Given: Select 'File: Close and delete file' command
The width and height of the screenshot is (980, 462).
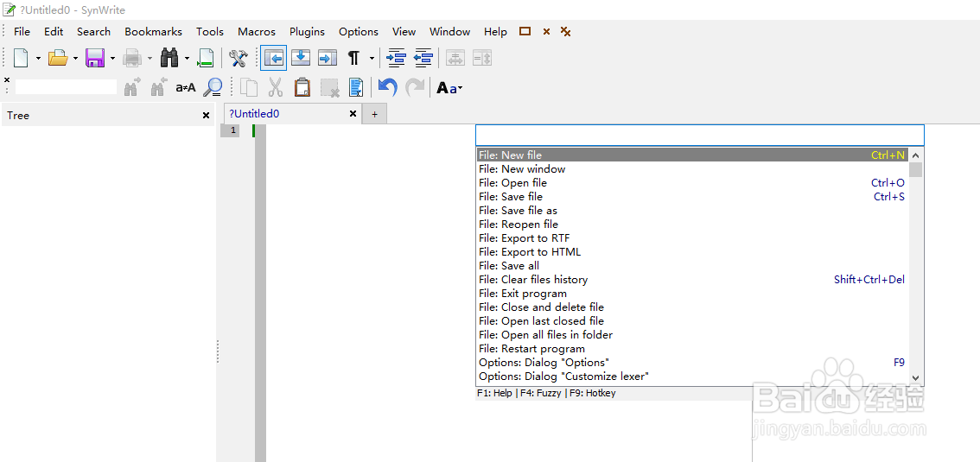Looking at the screenshot, I should [692, 307].
